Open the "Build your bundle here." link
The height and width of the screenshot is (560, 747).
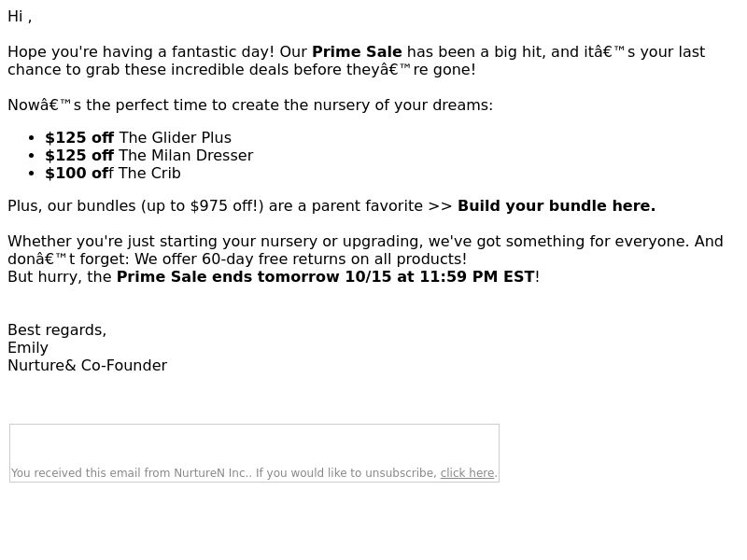[557, 205]
